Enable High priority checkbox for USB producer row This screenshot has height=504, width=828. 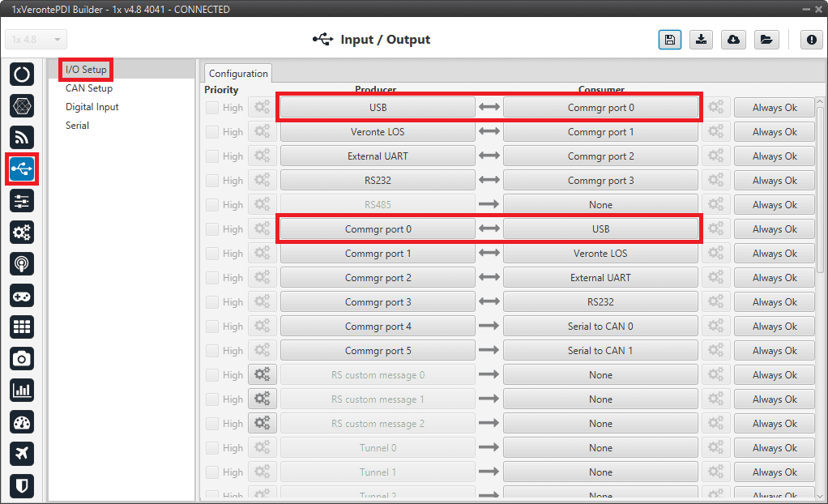(212, 108)
